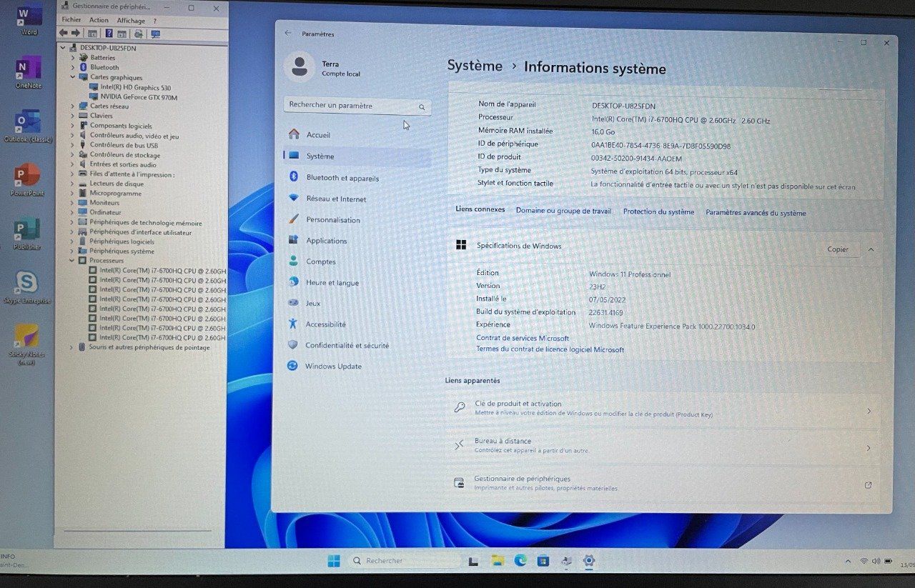Click the Rechercher un paramètre field

[x=356, y=106]
